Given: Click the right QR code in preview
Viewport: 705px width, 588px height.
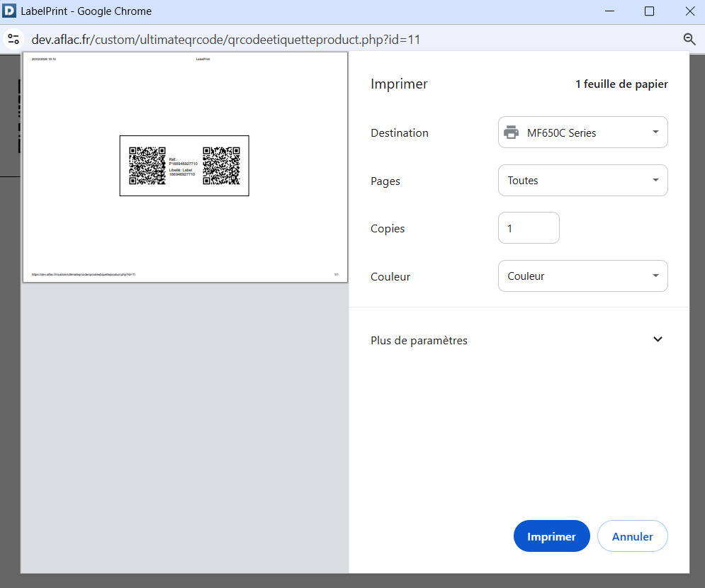Looking at the screenshot, I should (221, 166).
